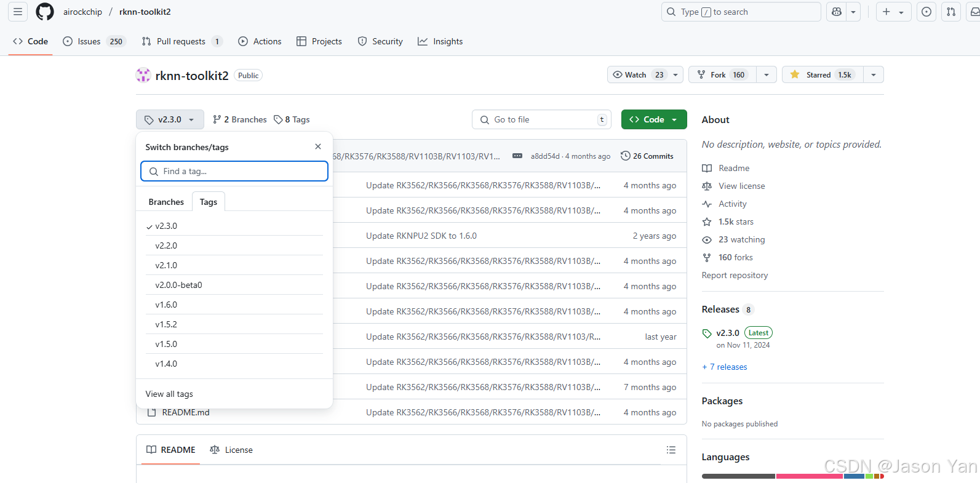
Task: Collapse the v2.3.0 tag switcher dropdown
Action: point(170,119)
